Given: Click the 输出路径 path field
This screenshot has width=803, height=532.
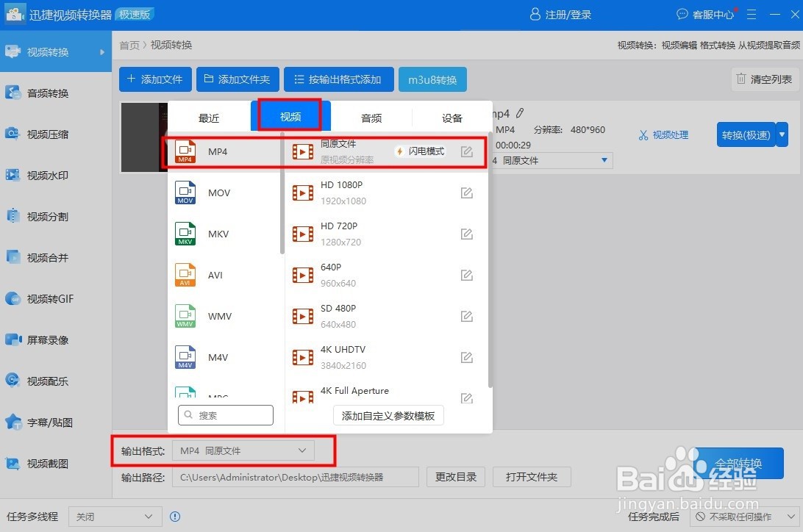Looking at the screenshot, I should coord(296,477).
